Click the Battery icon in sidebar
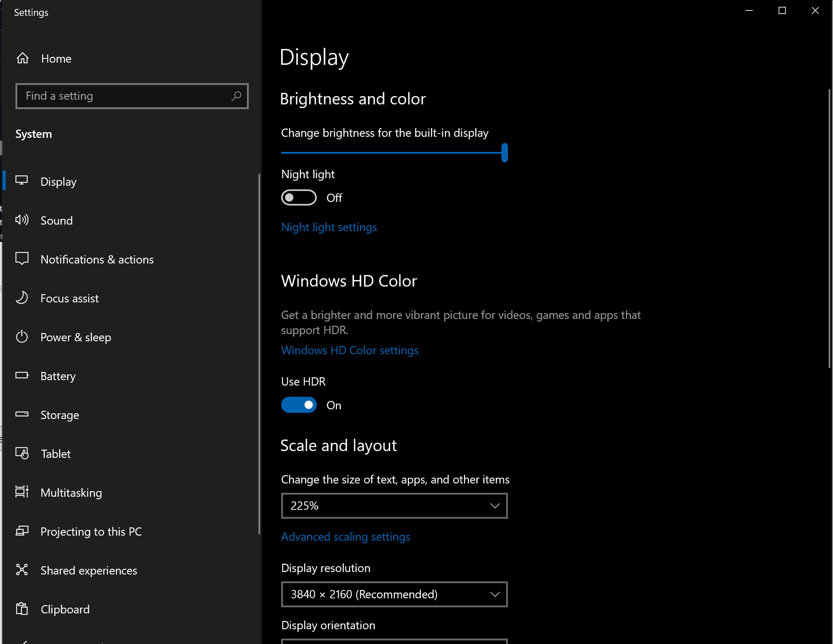 click(x=22, y=375)
